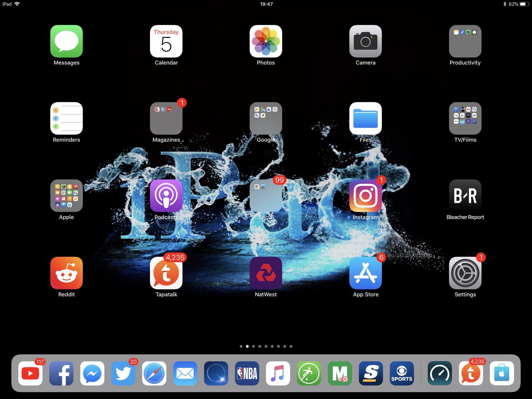Open the Apple folder
532x399 pixels.
tap(66, 196)
